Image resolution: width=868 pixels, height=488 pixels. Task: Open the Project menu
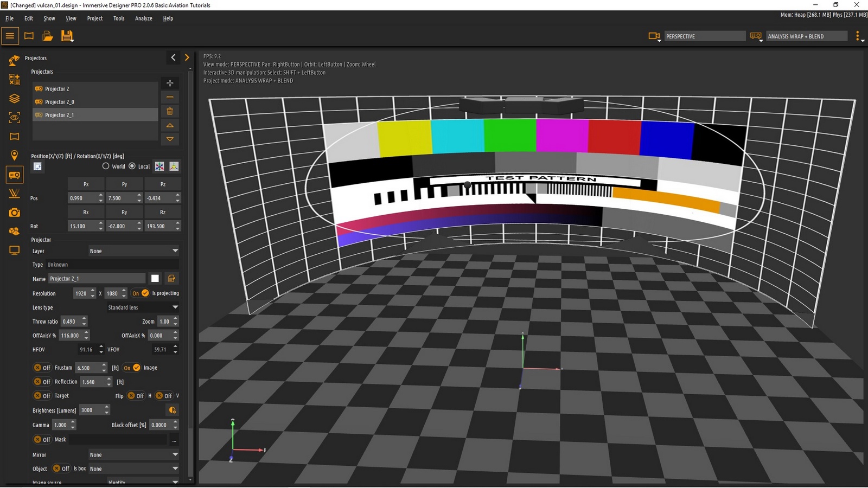click(x=95, y=18)
